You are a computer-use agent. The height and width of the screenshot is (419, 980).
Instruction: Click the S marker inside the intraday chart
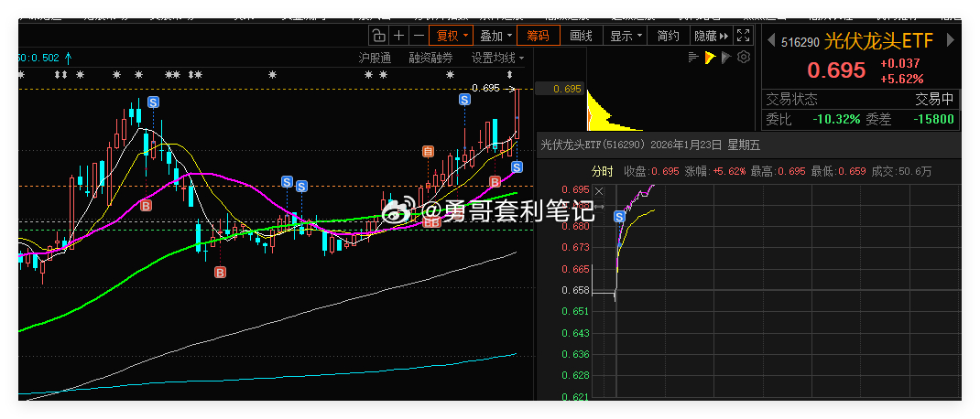(x=619, y=216)
